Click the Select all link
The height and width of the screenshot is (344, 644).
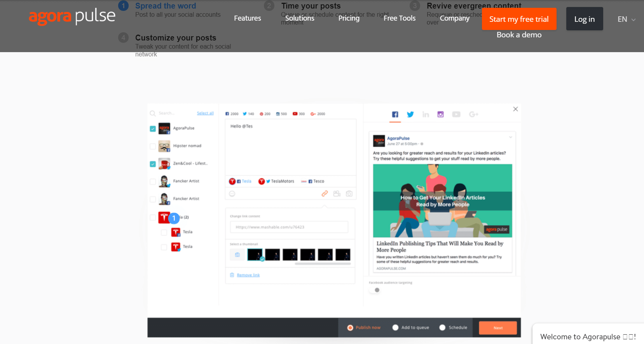click(x=205, y=113)
